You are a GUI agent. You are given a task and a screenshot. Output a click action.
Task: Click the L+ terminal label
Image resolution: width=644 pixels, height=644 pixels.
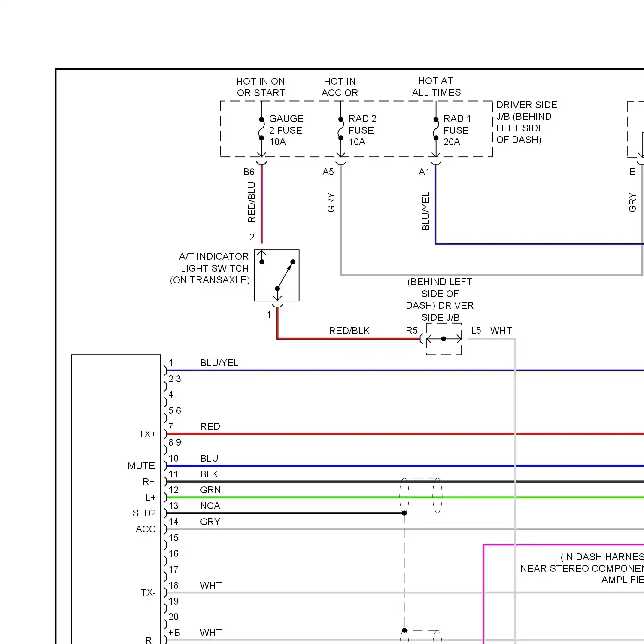point(151,498)
